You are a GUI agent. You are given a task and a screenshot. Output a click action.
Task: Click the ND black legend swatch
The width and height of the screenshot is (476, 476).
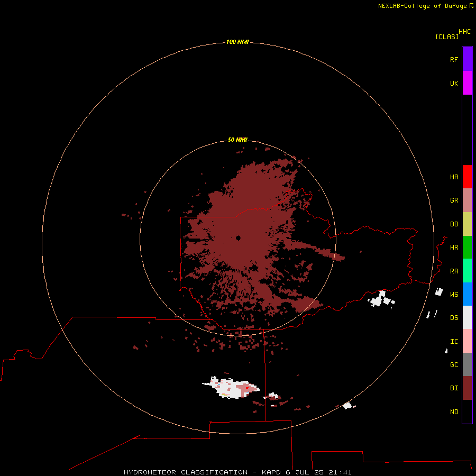[x=467, y=411]
